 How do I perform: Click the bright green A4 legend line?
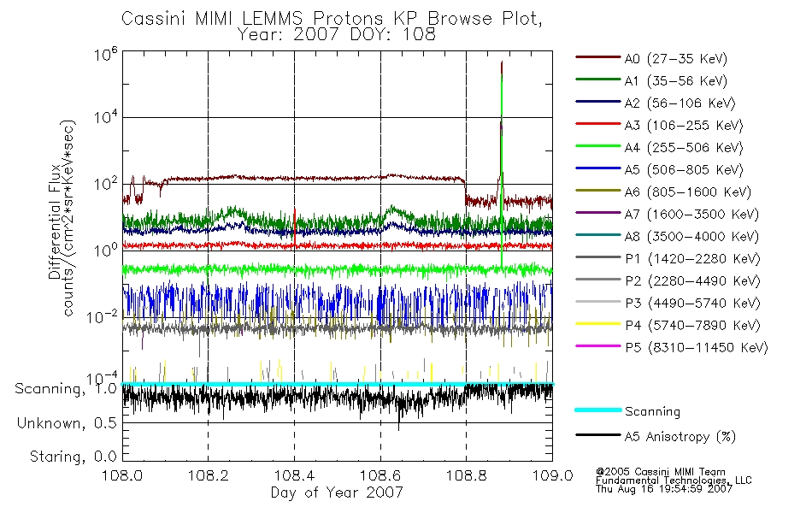tap(598, 146)
